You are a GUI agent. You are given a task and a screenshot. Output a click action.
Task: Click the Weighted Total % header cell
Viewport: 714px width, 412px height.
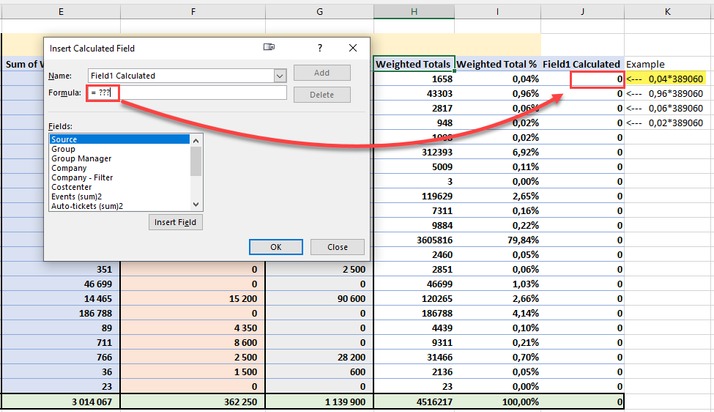(498, 64)
